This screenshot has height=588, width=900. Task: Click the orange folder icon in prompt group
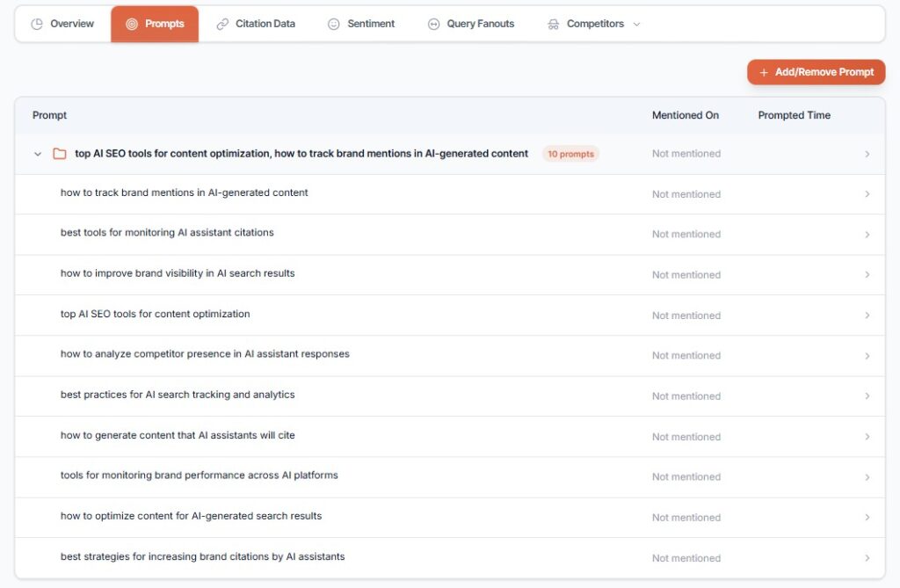tap(60, 154)
